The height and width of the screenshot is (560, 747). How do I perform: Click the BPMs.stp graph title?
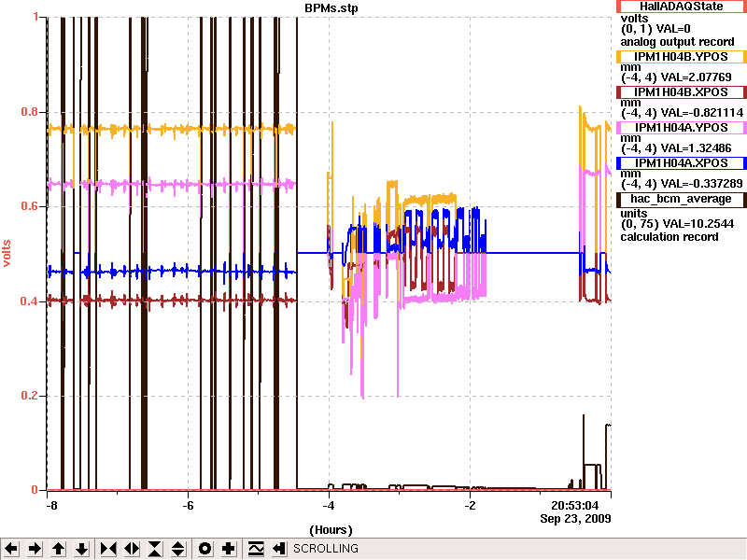point(331,8)
